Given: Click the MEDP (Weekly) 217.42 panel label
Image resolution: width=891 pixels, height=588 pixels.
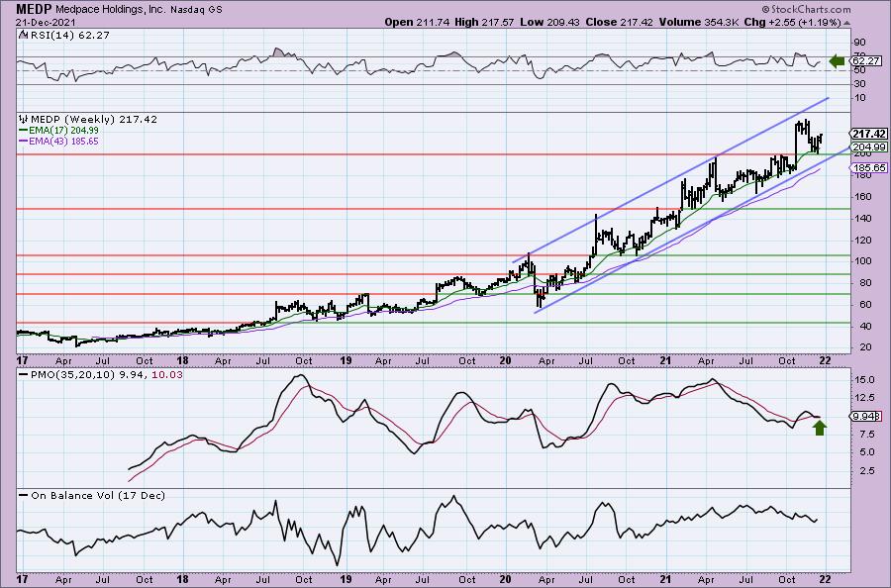Looking at the screenshot, I should pyautogui.click(x=94, y=120).
